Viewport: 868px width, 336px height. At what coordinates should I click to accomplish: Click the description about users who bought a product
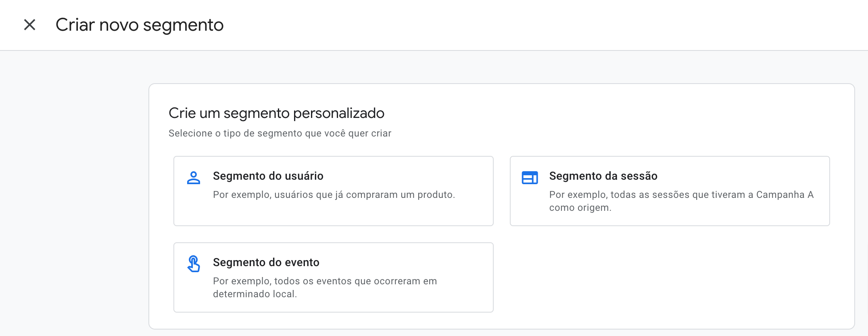[334, 195]
